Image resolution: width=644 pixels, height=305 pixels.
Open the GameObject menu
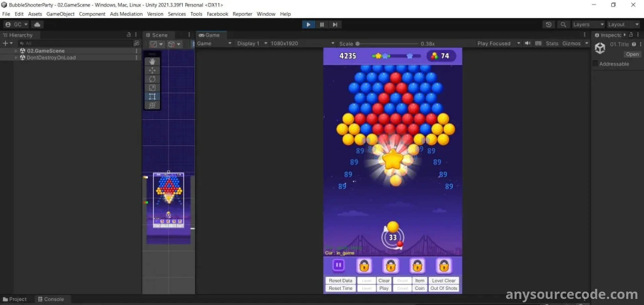click(60, 14)
